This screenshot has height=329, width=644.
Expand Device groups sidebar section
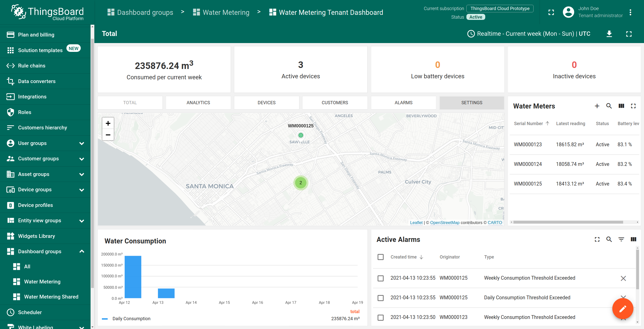tap(82, 190)
